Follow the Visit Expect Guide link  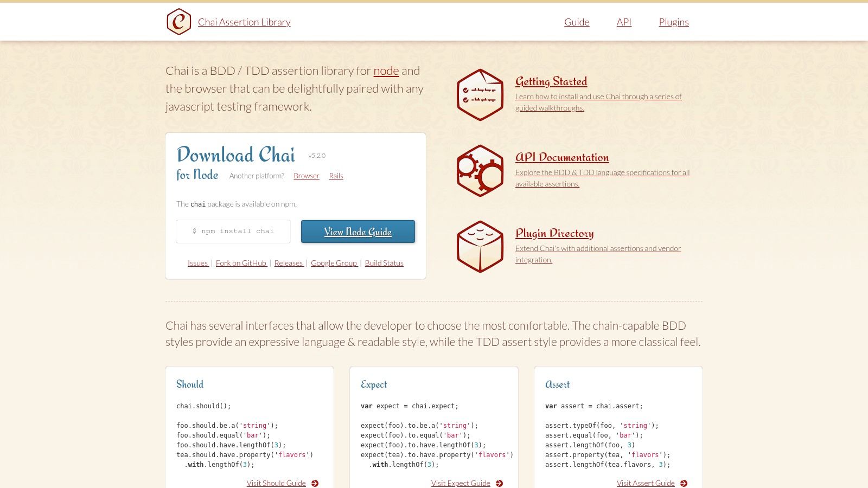pos(461,483)
